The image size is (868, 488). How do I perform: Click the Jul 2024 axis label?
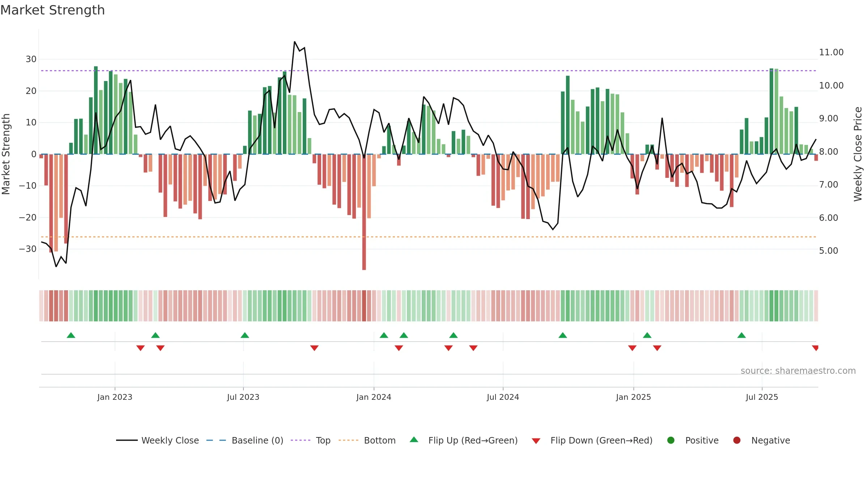pos(503,397)
